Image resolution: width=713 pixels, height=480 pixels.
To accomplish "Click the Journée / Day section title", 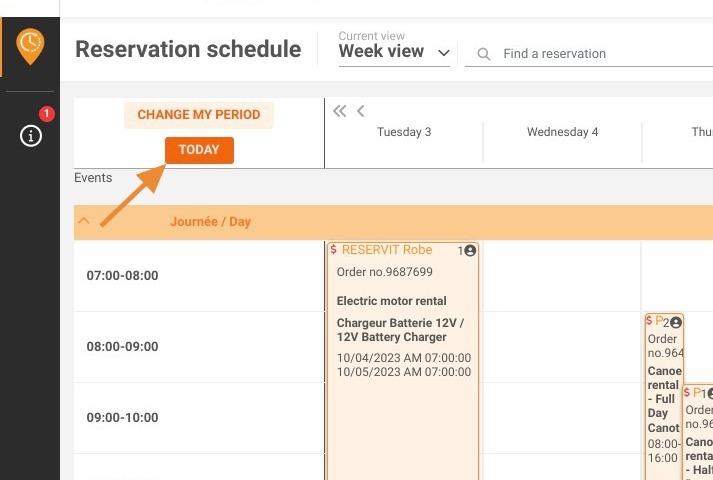I will click(x=211, y=222).
